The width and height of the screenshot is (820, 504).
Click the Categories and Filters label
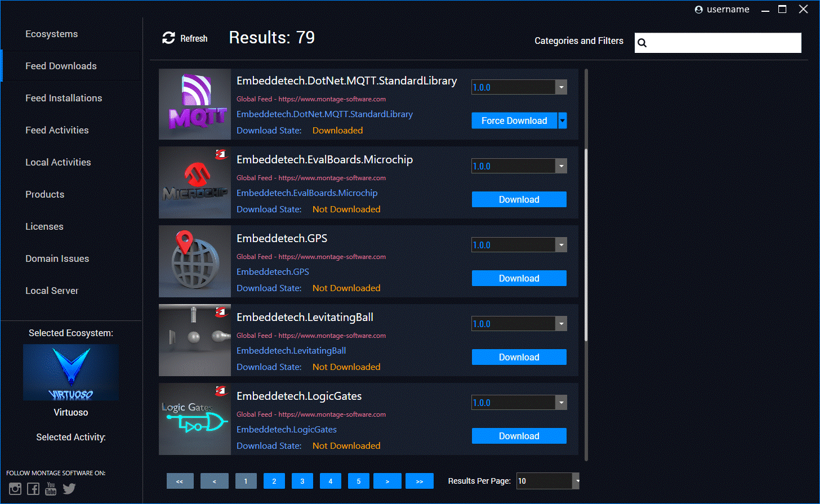coord(579,41)
